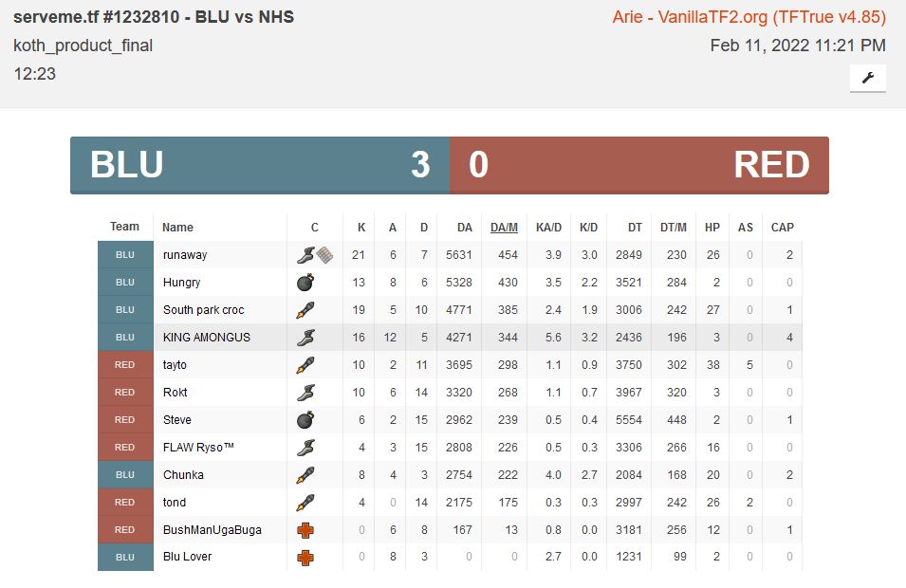Click Rokt's scout class icon
Image resolution: width=906 pixels, height=588 pixels.
pyautogui.click(x=305, y=393)
